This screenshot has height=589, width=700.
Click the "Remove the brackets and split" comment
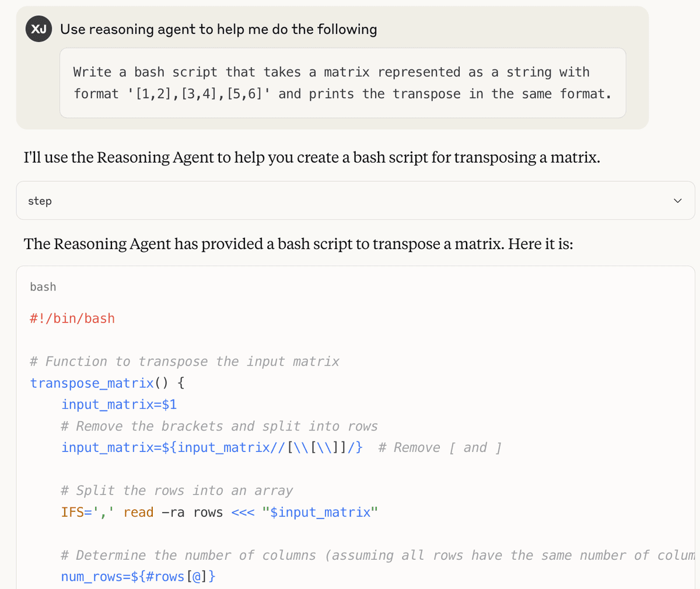point(219,426)
